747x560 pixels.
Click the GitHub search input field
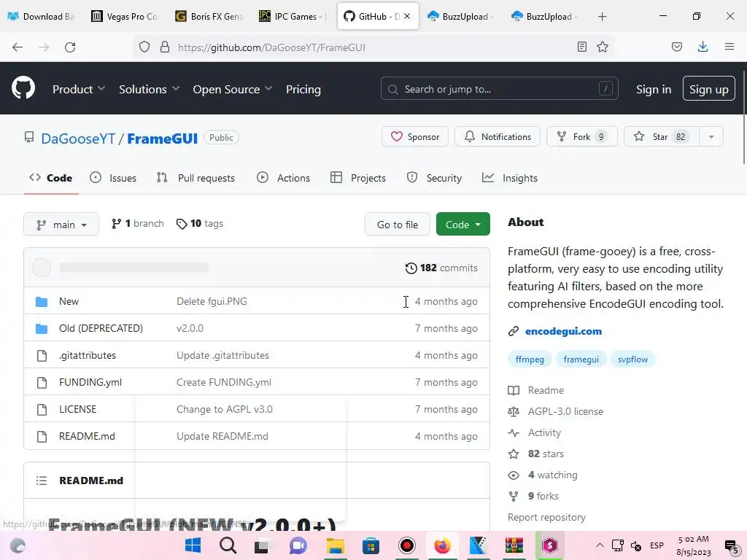(499, 88)
